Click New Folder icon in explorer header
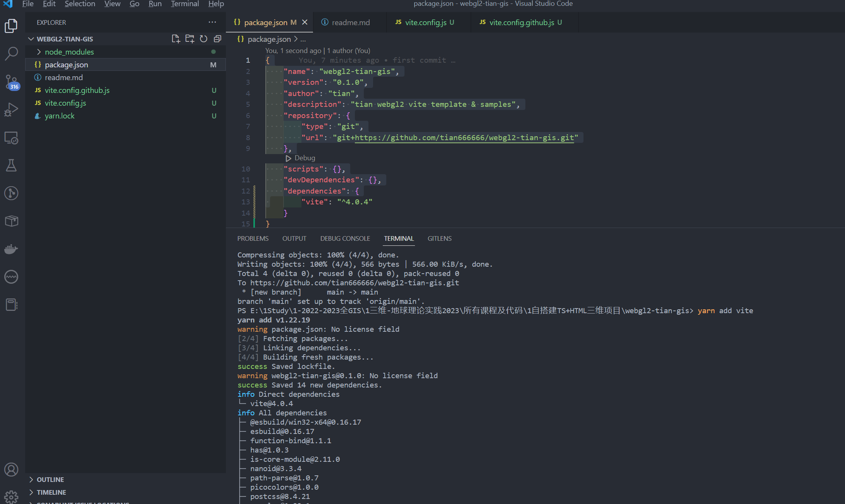This screenshot has height=504, width=845. [189, 39]
